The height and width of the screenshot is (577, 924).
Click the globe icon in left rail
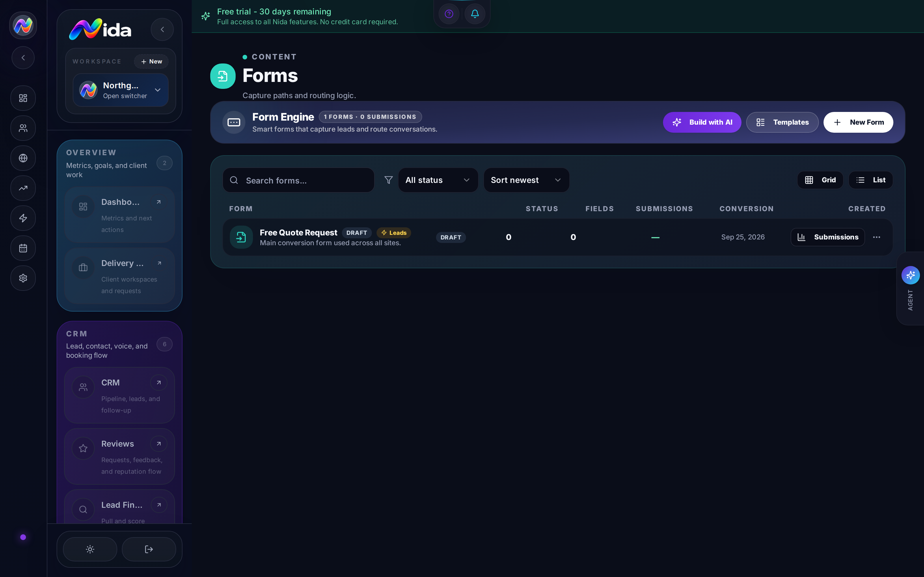23,158
